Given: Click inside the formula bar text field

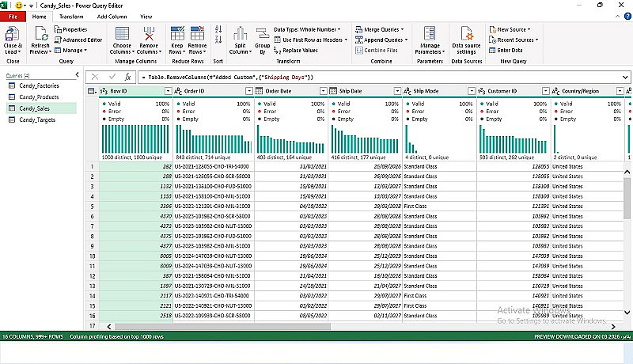Looking at the screenshot, I should tap(380, 77).
